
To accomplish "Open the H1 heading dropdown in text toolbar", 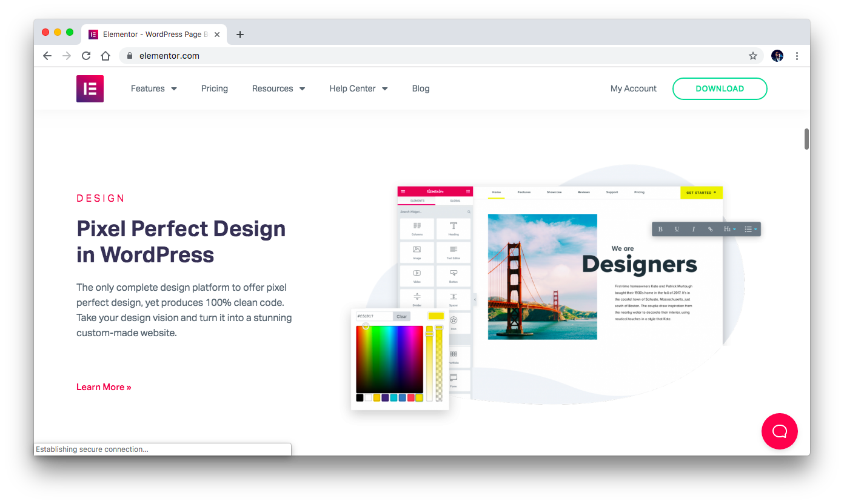I will pos(730,229).
